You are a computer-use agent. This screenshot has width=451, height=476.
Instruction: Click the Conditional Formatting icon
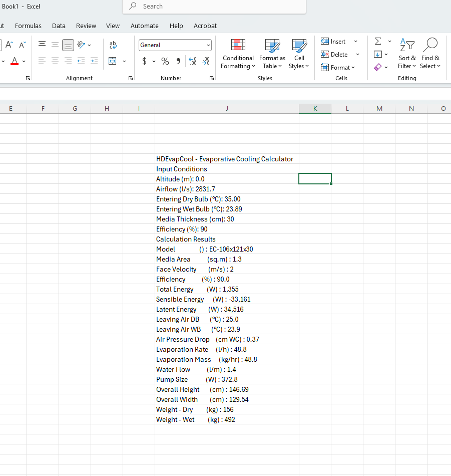[238, 45]
